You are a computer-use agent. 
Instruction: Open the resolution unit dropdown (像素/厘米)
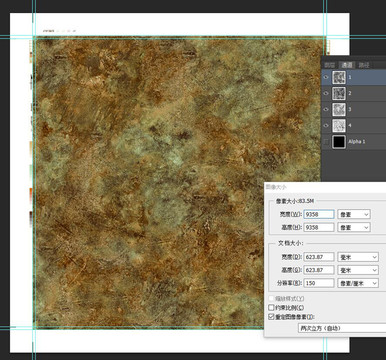(358, 283)
